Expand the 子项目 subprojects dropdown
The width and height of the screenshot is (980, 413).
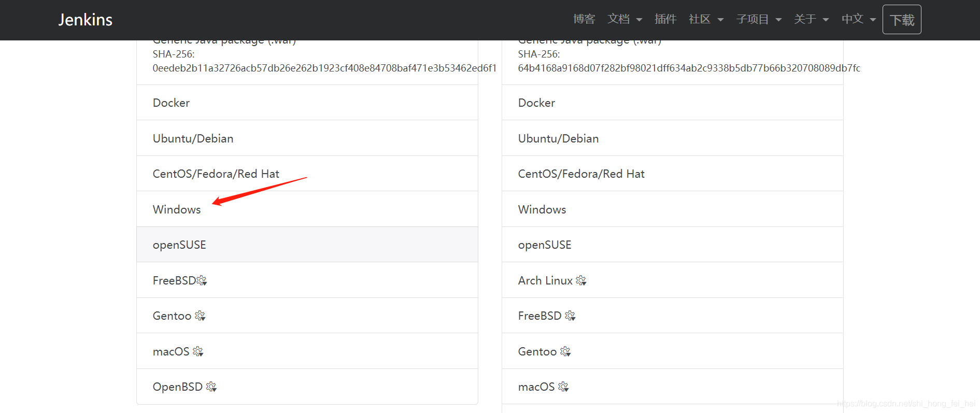click(x=759, y=19)
